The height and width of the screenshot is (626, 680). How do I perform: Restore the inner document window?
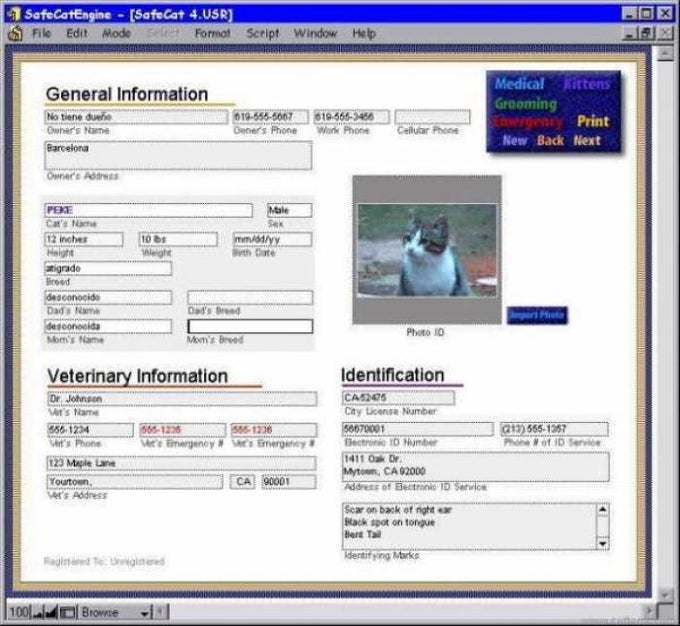pyautogui.click(x=646, y=33)
